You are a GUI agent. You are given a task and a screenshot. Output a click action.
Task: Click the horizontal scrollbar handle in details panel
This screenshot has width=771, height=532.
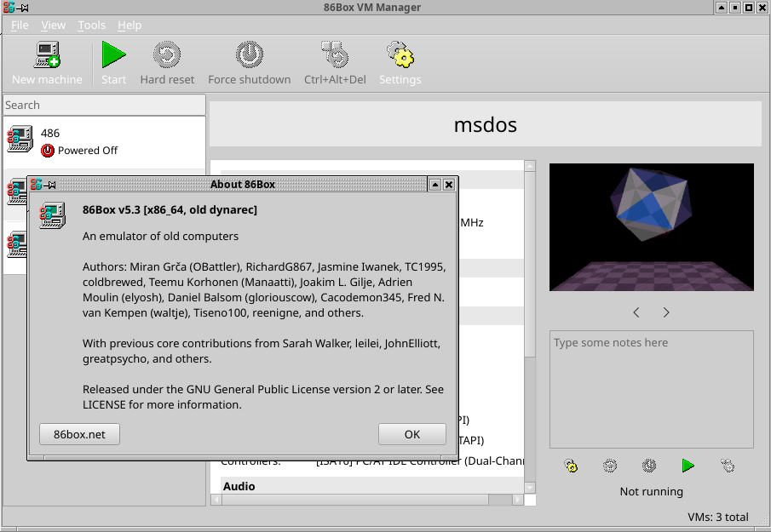pyautogui.click(x=355, y=500)
